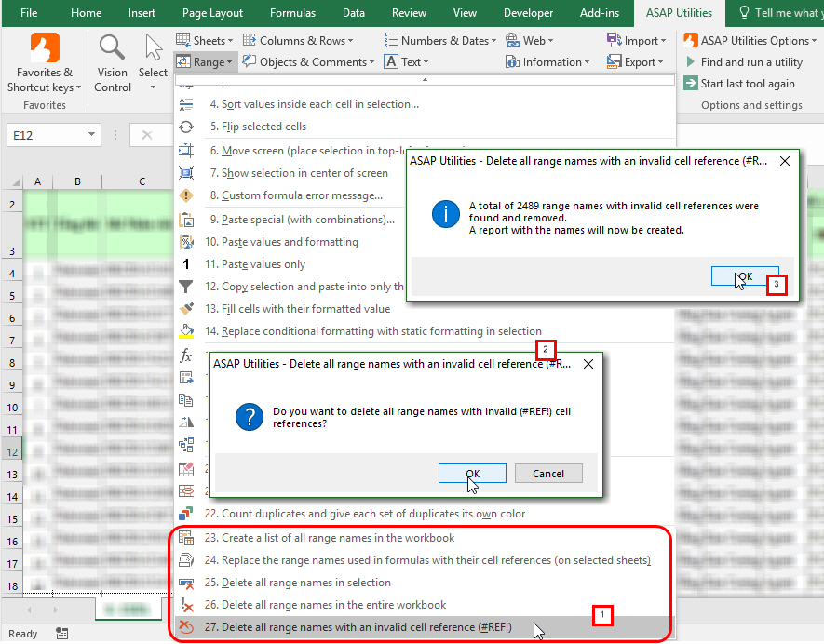
Task: Click the Replace conditional formatting paint icon
Action: click(186, 331)
